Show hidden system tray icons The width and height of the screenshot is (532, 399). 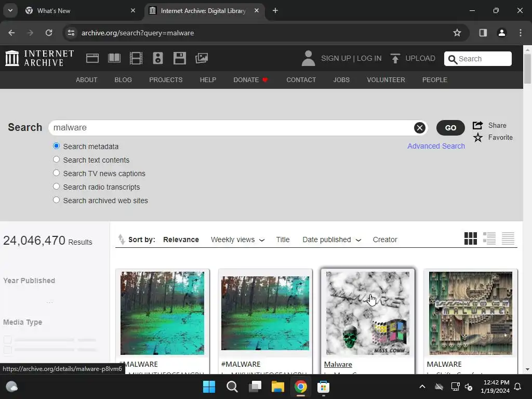click(422, 387)
